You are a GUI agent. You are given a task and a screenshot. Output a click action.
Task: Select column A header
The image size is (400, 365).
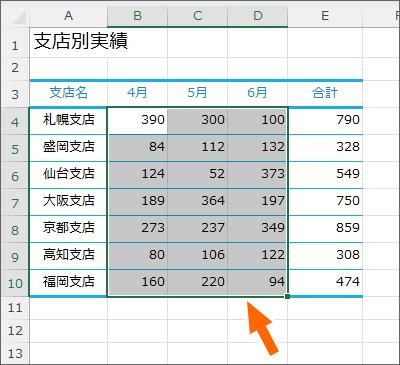click(x=69, y=16)
